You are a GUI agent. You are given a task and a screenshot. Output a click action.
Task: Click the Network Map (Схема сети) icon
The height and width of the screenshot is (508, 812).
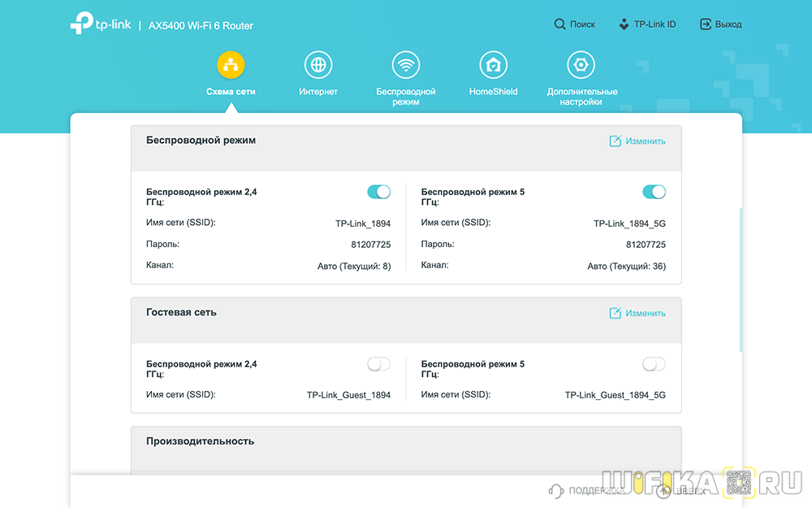point(231,65)
